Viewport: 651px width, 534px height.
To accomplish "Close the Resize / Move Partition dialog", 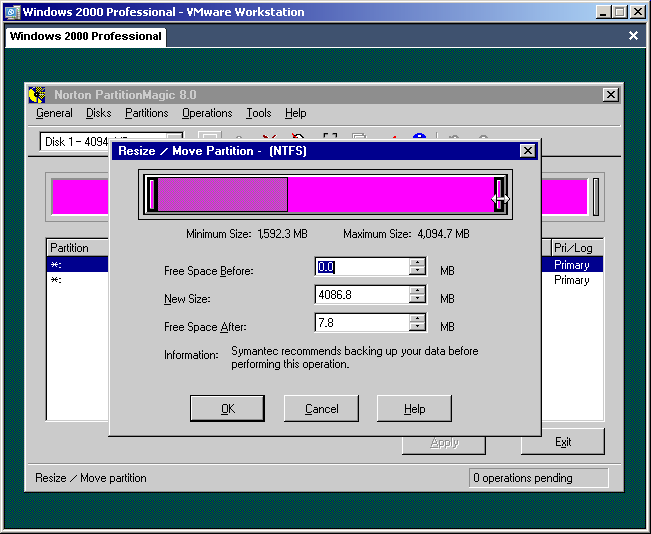I will tap(527, 151).
